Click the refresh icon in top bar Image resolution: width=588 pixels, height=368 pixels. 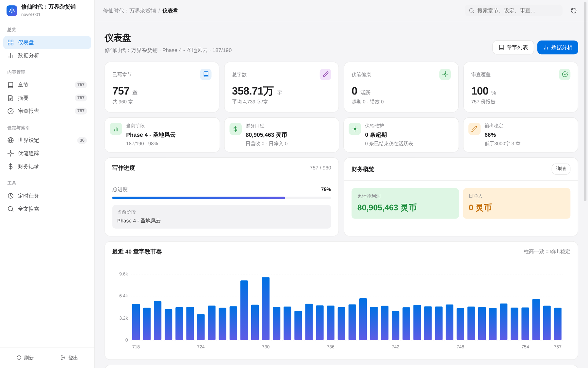coord(574,11)
